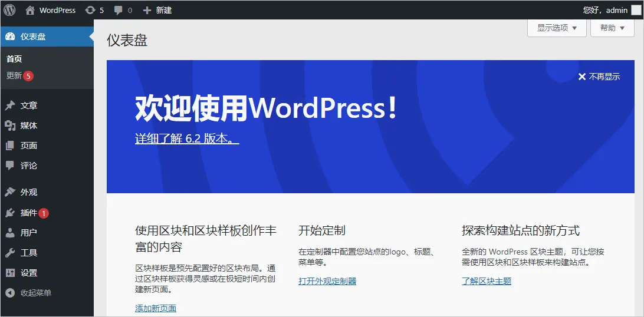Select 更新 submenu item with badge
The image size is (644, 317).
19,76
